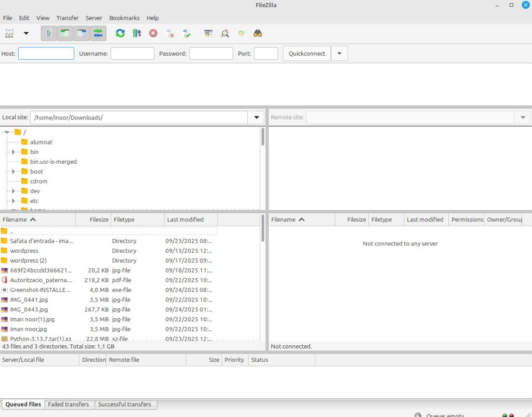Click process queue toggle icon

click(137, 33)
